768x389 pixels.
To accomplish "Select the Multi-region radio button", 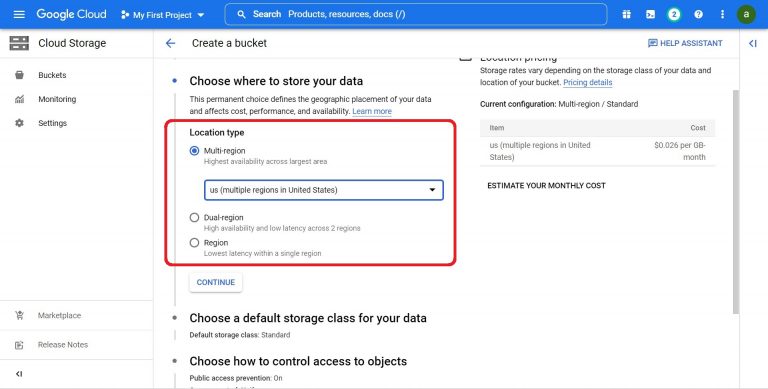I will click(194, 151).
